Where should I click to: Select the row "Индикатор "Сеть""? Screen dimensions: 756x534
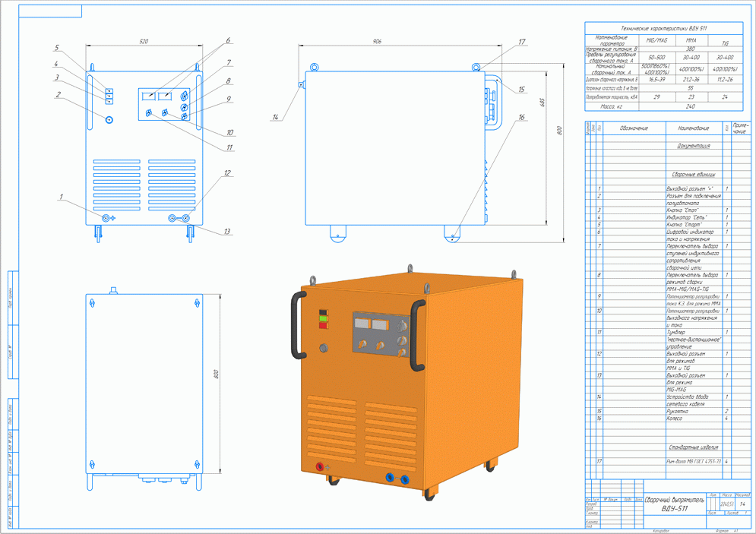pos(668,217)
